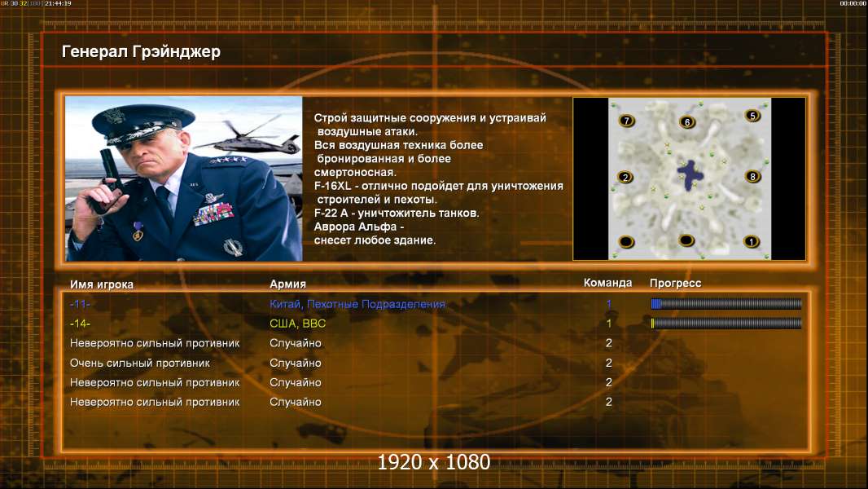868x489 pixels.
Task: Click start position marker 8 on minimap
Action: (752, 177)
